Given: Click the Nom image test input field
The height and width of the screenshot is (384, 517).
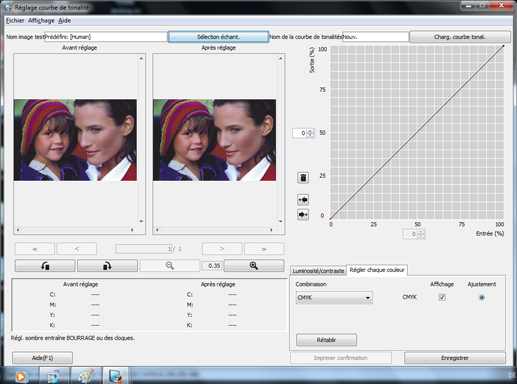Looking at the screenshot, I should 106,37.
